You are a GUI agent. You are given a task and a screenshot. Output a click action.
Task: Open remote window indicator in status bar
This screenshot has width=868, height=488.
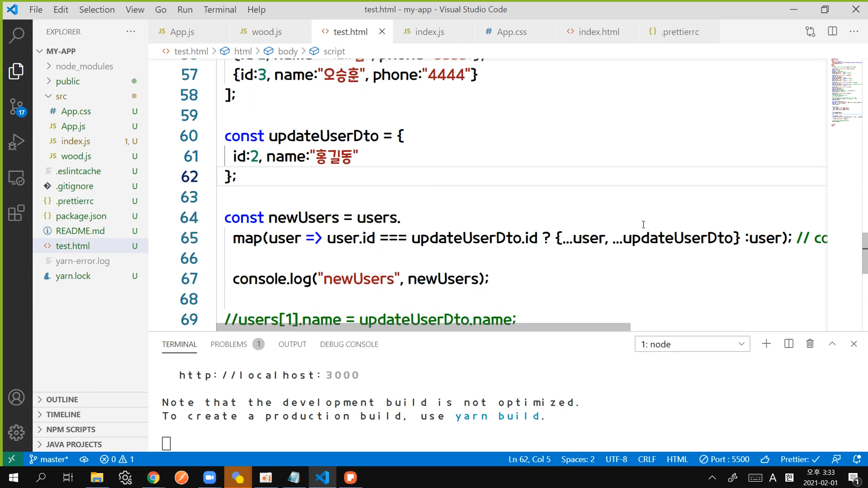pyautogui.click(x=12, y=459)
